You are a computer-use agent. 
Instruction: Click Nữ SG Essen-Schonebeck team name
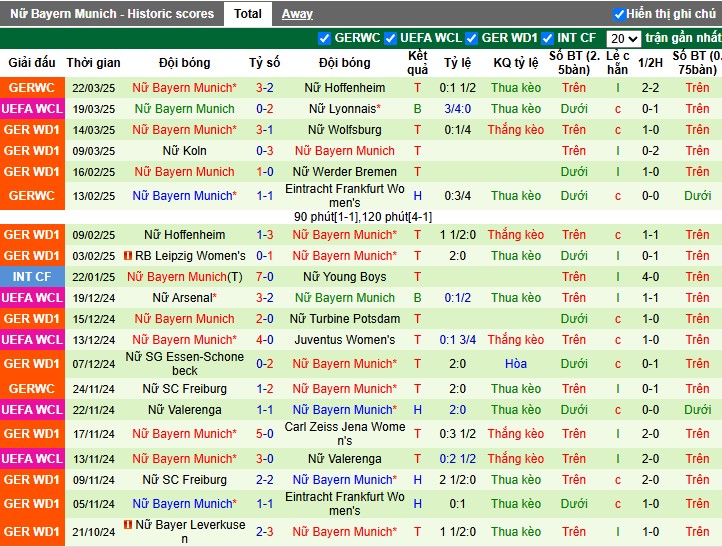point(184,364)
